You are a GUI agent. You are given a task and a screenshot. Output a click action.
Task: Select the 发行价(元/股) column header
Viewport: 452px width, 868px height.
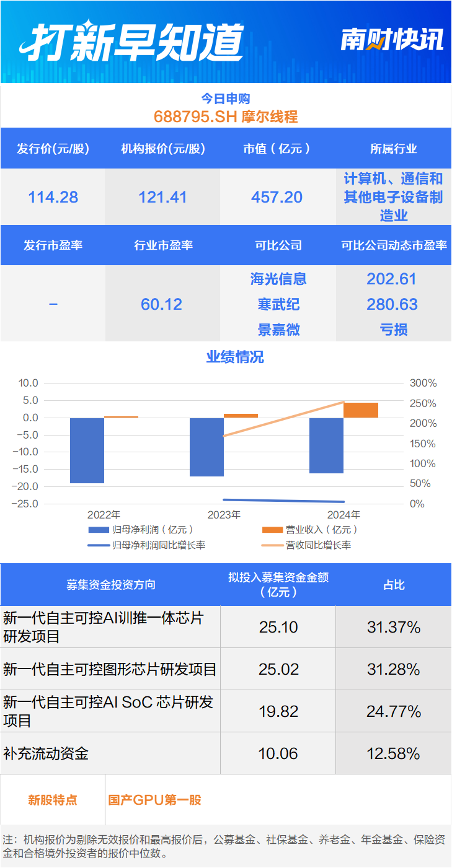pyautogui.click(x=53, y=149)
